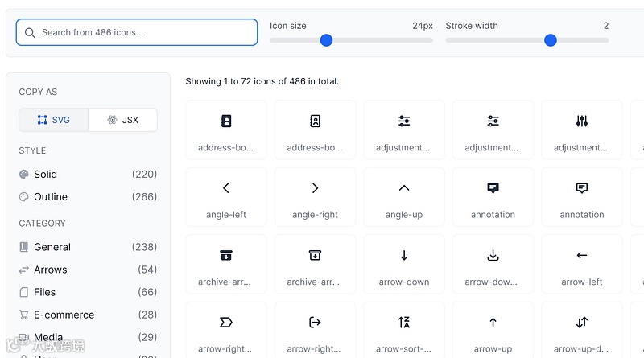
Task: Pick the angle-up chevron icon
Action: pyautogui.click(x=404, y=195)
